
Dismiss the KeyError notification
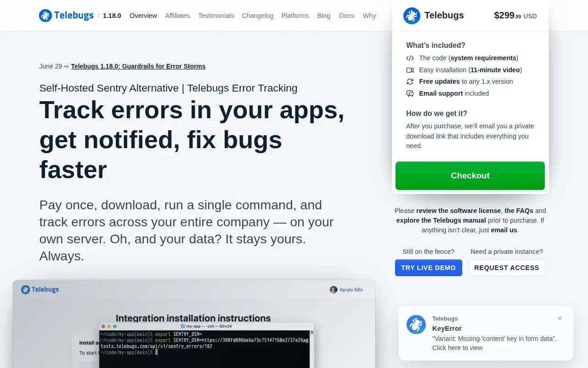(x=560, y=318)
